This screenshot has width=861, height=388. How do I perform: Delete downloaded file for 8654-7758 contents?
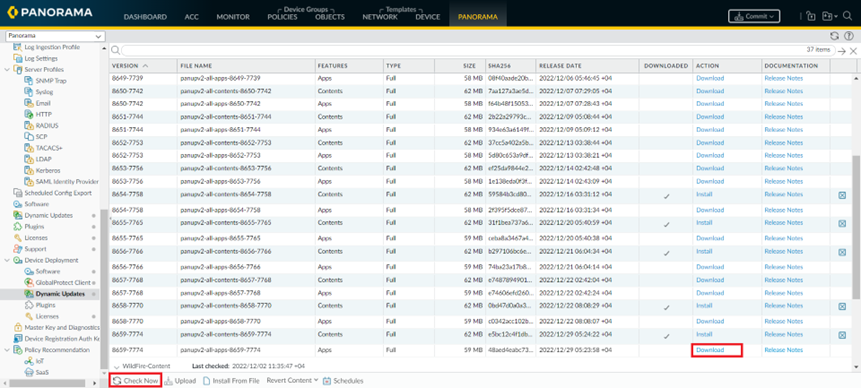[842, 195]
